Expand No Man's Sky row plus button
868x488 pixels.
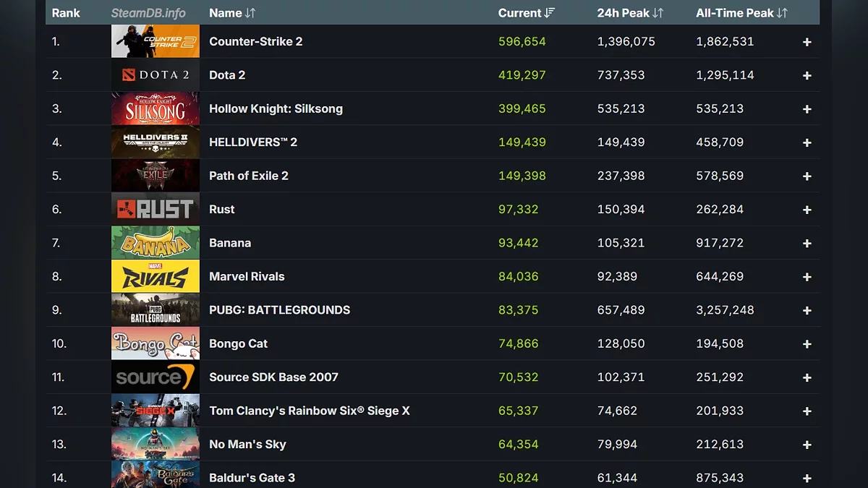click(x=807, y=445)
